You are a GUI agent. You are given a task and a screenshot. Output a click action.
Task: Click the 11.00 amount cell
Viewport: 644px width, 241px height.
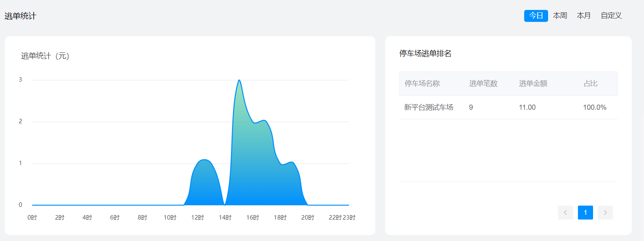point(527,107)
